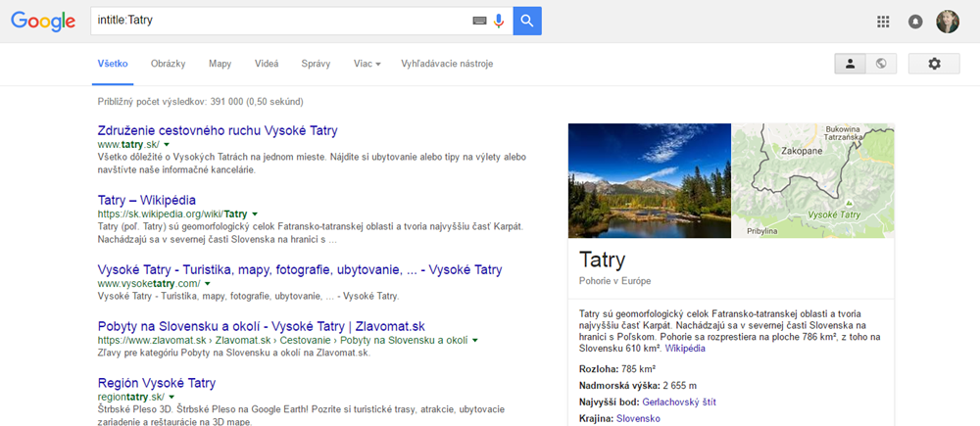Expand arrow beside zlavomat.sk breadcrumb URL

[475, 341]
